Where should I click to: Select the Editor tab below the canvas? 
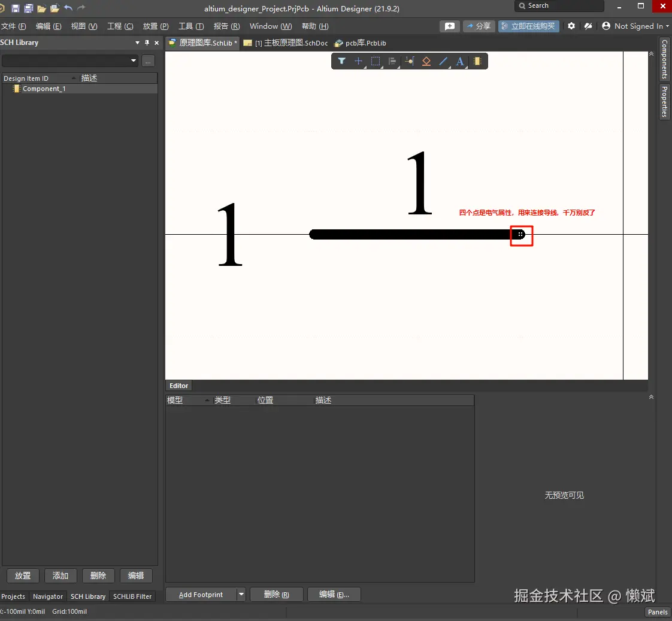pyautogui.click(x=178, y=386)
